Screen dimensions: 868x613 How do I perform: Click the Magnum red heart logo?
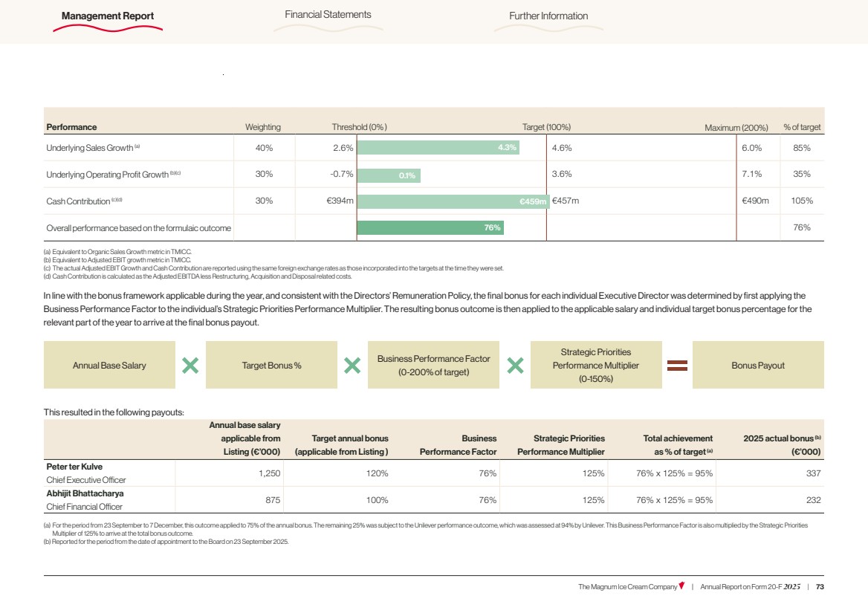click(x=681, y=586)
